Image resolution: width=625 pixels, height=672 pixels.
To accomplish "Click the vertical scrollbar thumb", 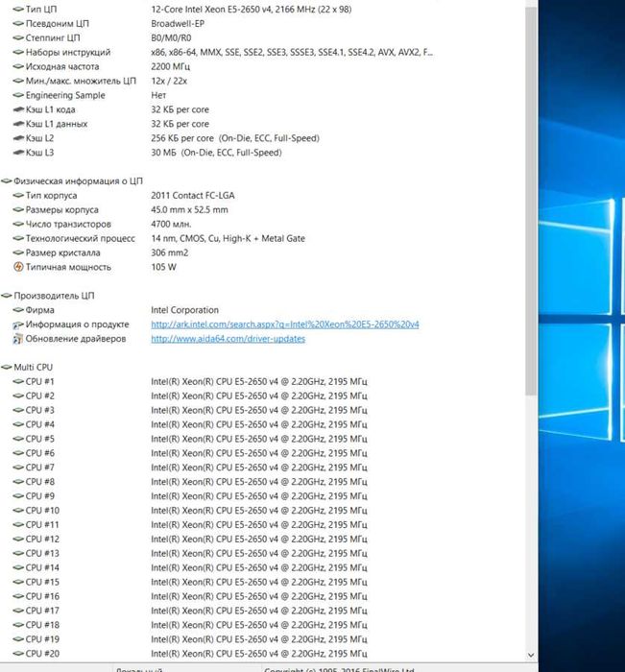I will point(531,200).
